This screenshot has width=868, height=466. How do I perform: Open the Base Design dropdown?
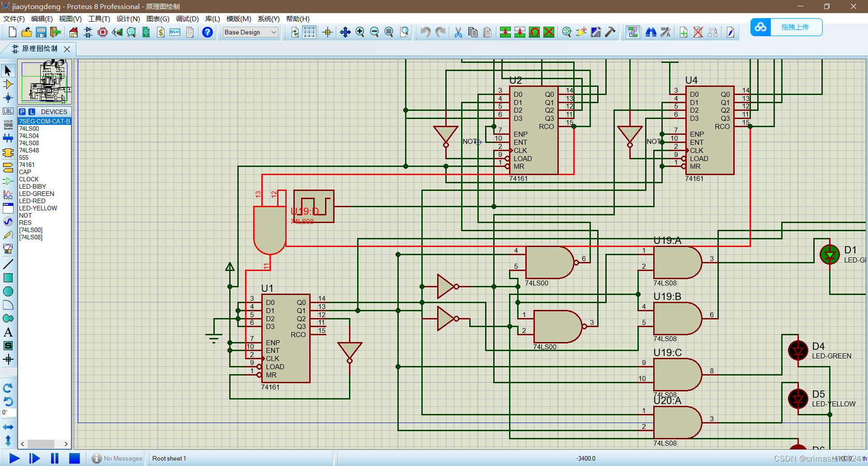(x=250, y=32)
